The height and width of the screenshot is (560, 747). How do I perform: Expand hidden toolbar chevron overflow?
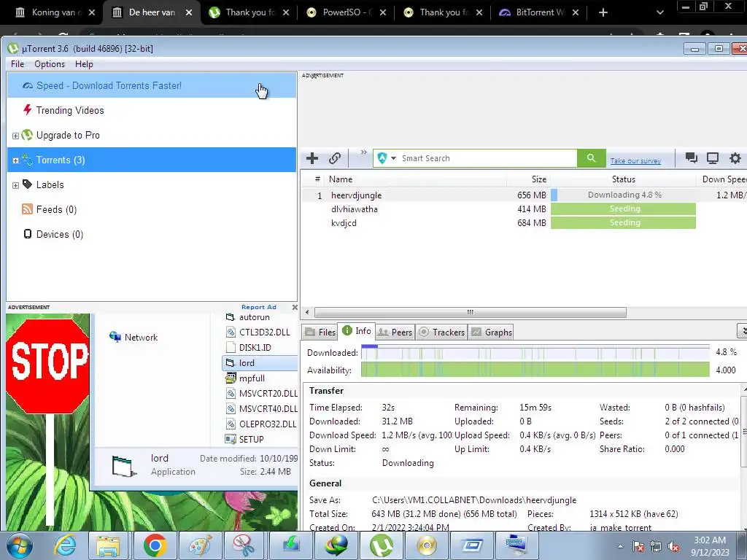363,152
